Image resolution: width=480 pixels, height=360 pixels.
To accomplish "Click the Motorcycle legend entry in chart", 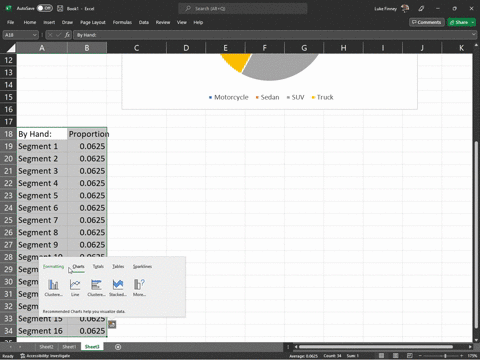I will point(229,97).
